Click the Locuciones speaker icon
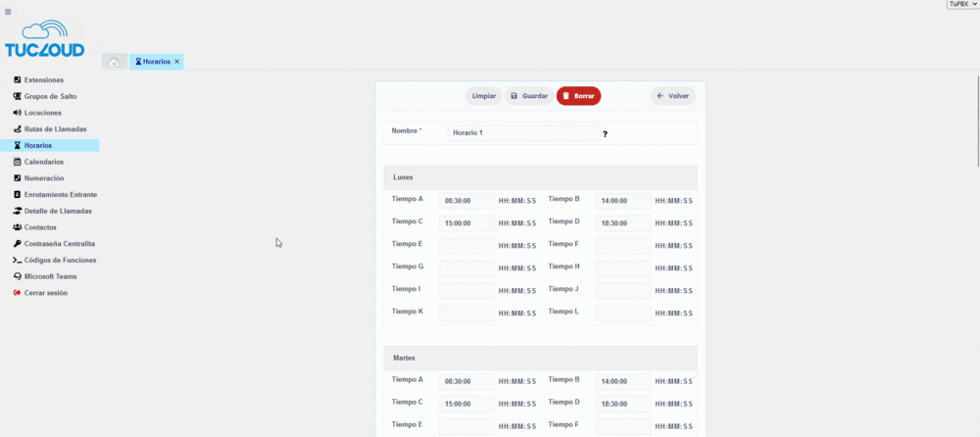 (17, 113)
